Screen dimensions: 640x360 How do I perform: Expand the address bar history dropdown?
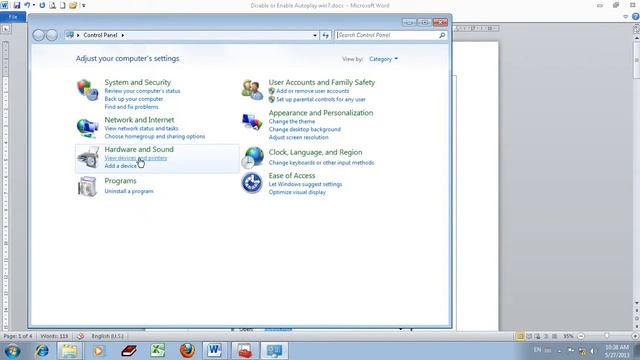tap(315, 36)
